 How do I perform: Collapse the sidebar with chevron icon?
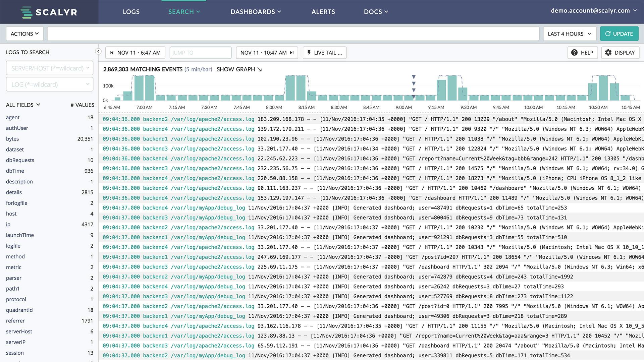(98, 52)
